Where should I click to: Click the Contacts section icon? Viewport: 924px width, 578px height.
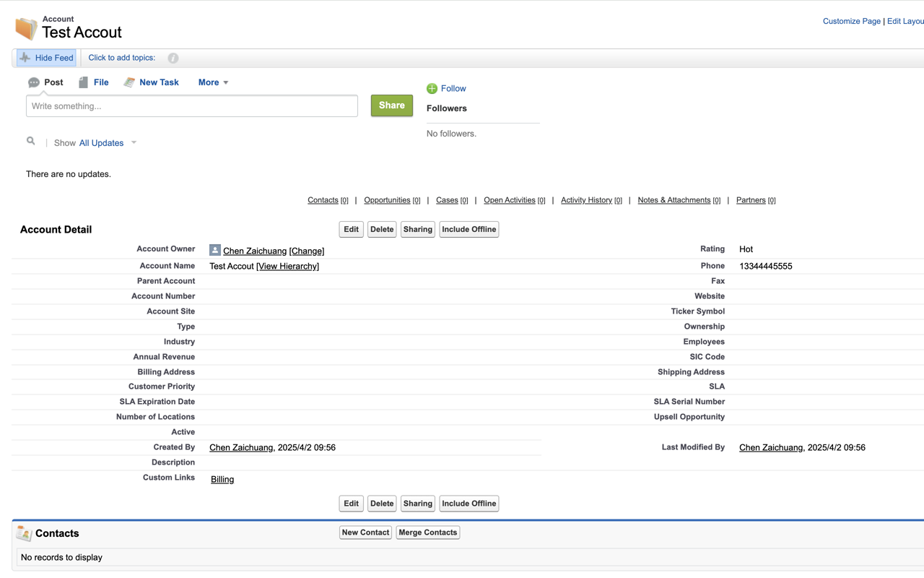pyautogui.click(x=24, y=532)
